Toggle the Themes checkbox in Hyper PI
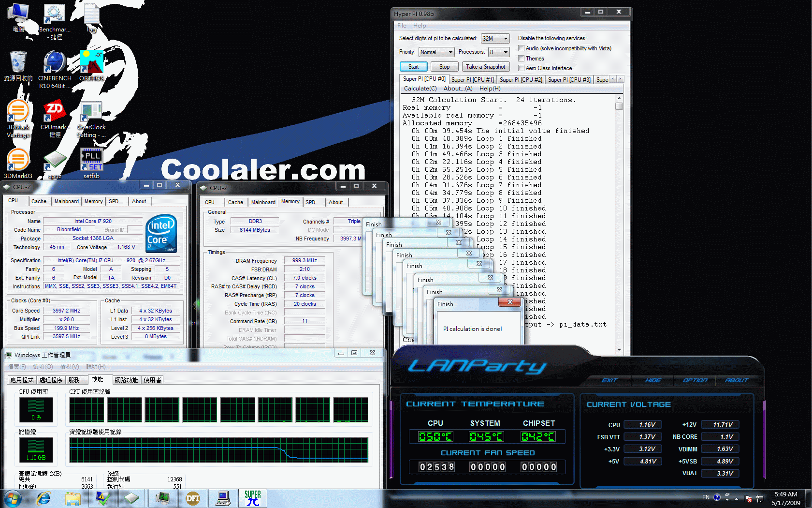Image resolution: width=812 pixels, height=508 pixels. pos(521,59)
